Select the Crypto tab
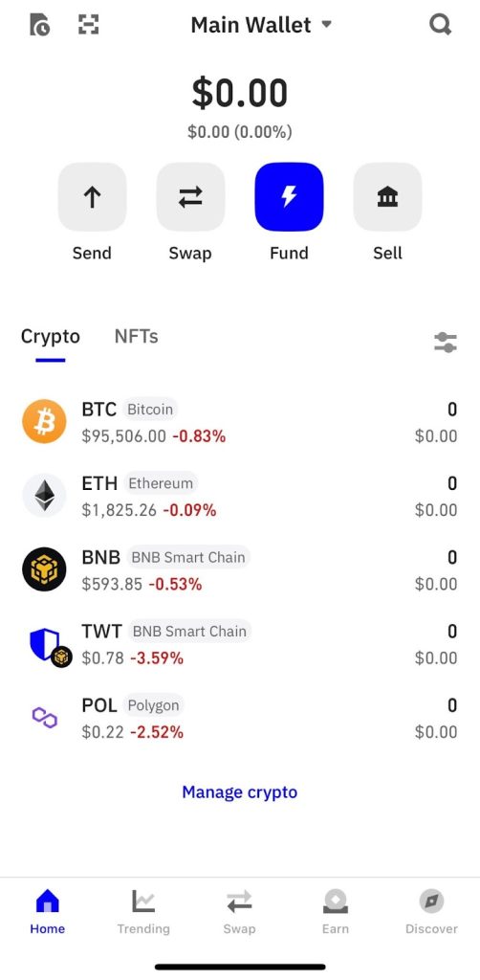This screenshot has height=980, width=480. (51, 336)
